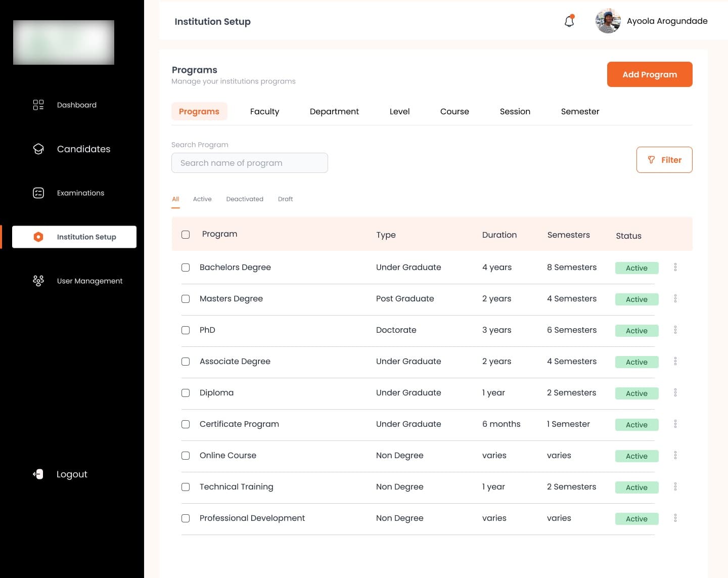Open more options for Certificate Program row
This screenshot has width=728, height=578.
(x=675, y=424)
